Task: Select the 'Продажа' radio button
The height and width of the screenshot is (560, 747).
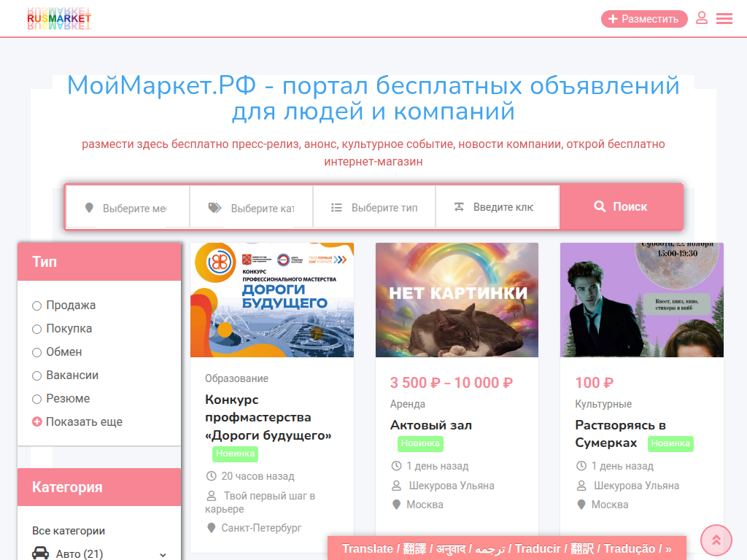Action: click(36, 305)
